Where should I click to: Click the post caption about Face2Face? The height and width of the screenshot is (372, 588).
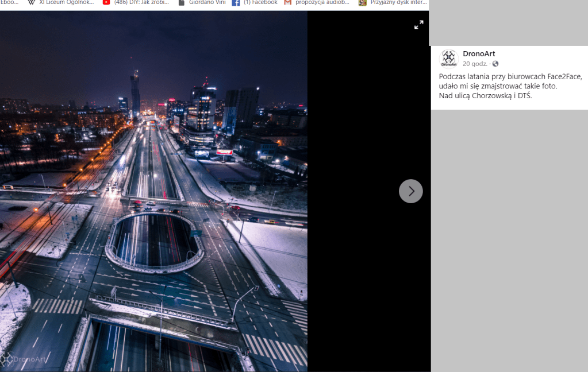(510, 86)
